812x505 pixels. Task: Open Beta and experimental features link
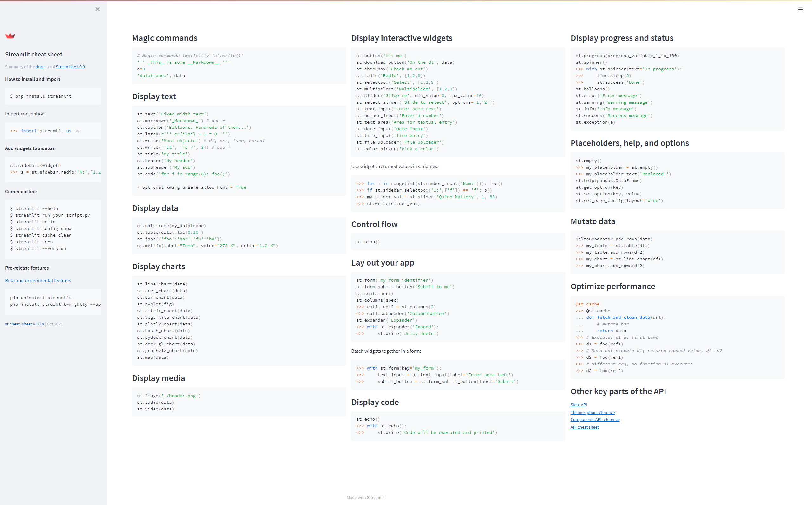(x=38, y=280)
